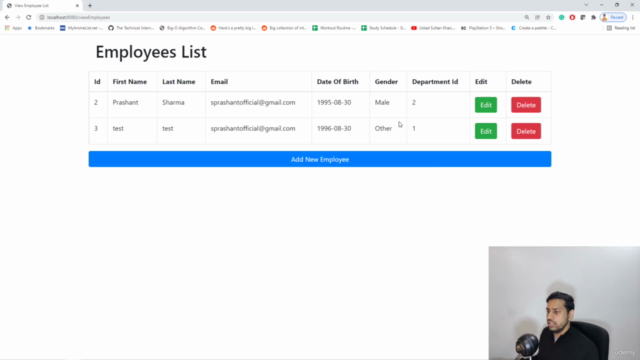Image resolution: width=640 pixels, height=360 pixels.
Task: Open the Big collection of interview bookmark
Action: tap(284, 28)
